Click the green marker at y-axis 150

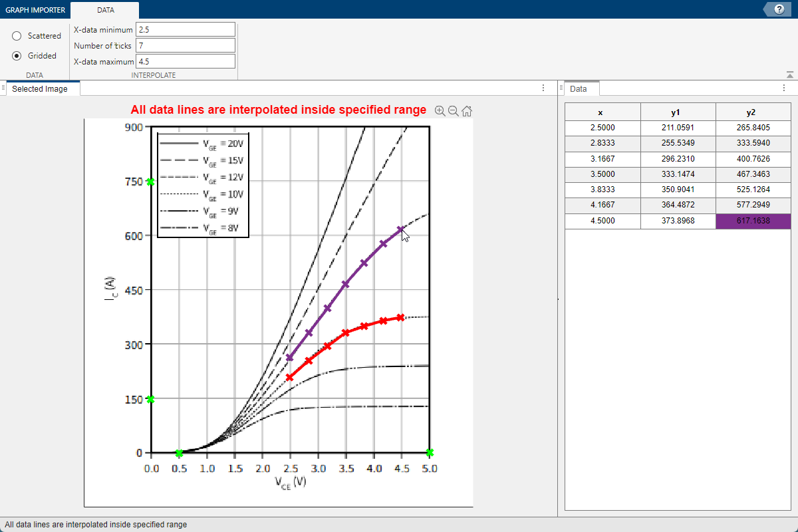[x=151, y=399]
